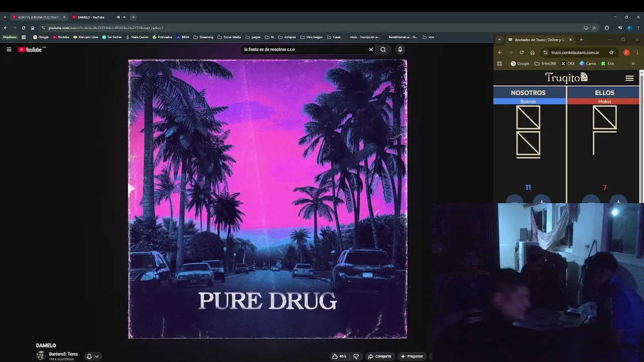Switch to GOJO VS SUKUNA FULL FIGHT tab
The image size is (644, 362).
pos(38,17)
